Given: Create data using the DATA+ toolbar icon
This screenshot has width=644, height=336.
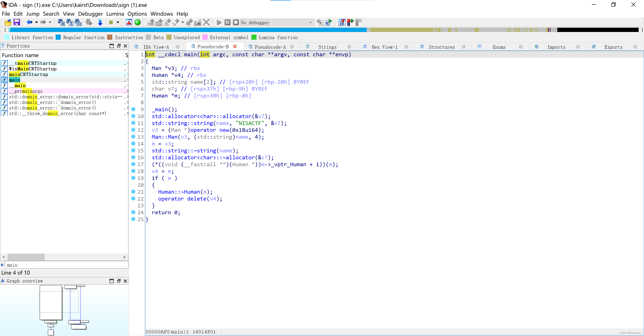Looking at the screenshot, I should [159, 22].
